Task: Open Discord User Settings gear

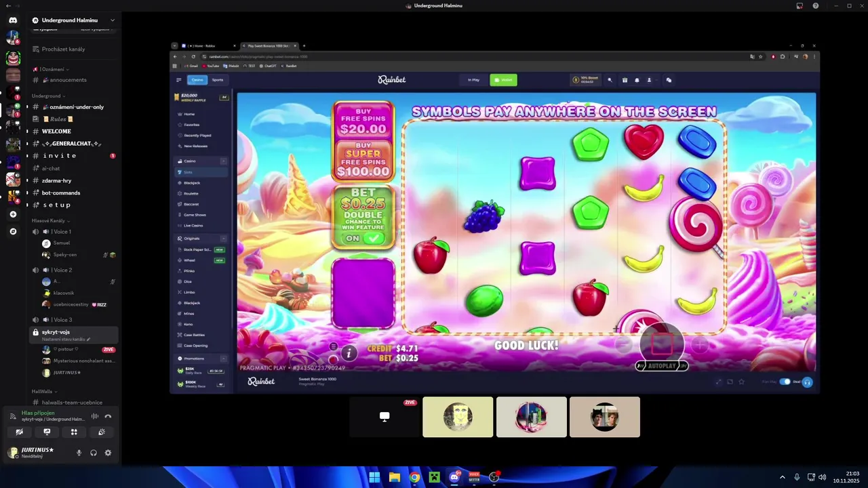Action: click(x=108, y=453)
